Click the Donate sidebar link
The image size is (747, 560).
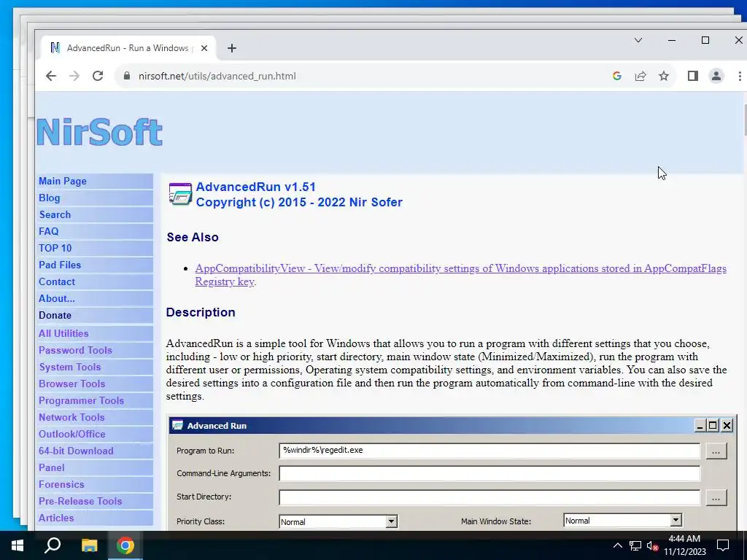point(55,315)
